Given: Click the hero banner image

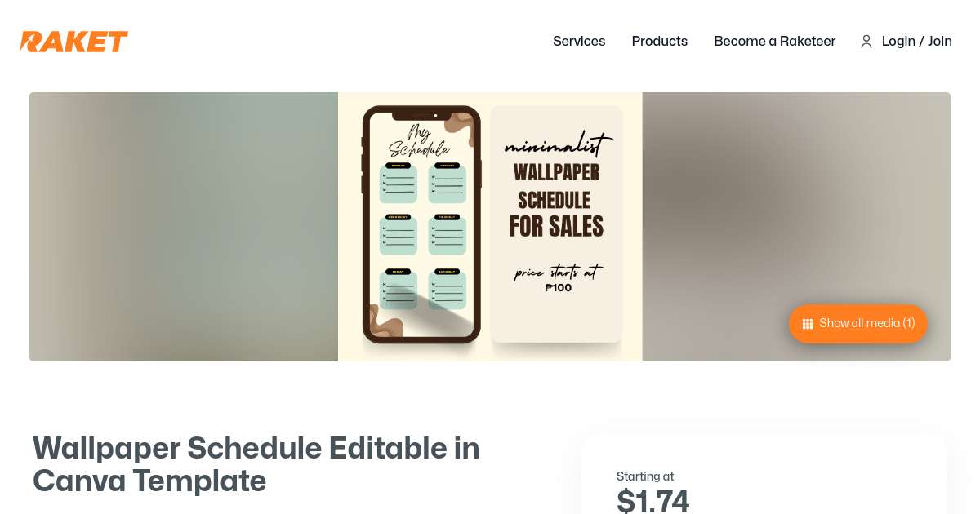Looking at the screenshot, I should 490,227.
